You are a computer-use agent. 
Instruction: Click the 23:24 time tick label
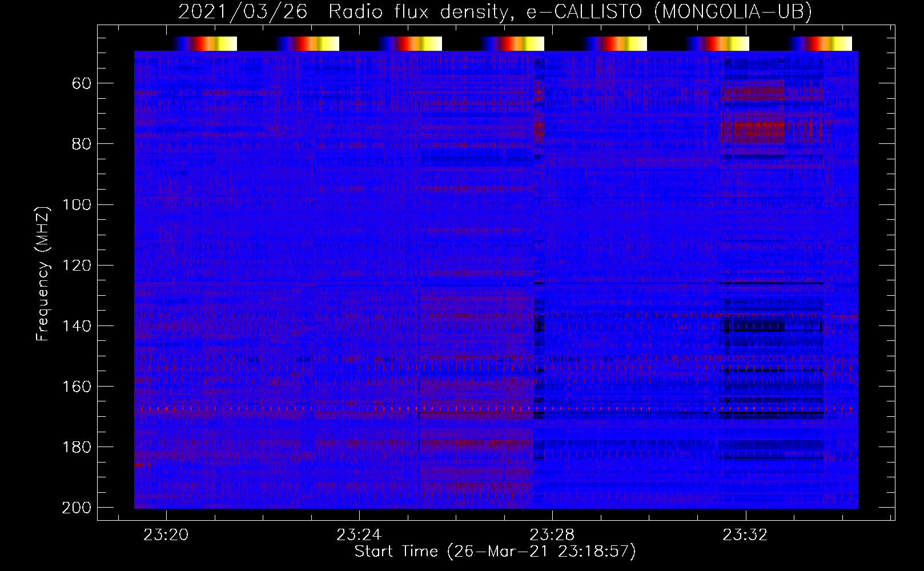click(359, 535)
